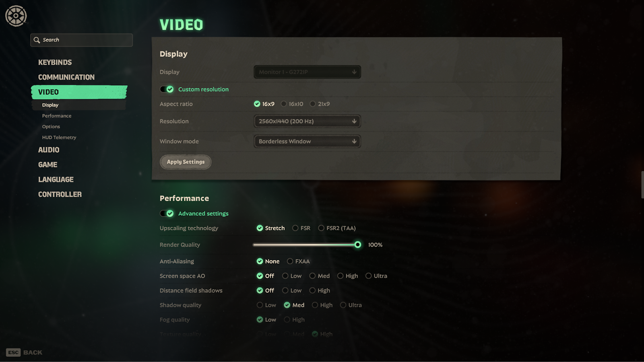Viewport: 644px width, 362px height.
Task: Open the Keybinds settings category
Action: click(x=55, y=62)
